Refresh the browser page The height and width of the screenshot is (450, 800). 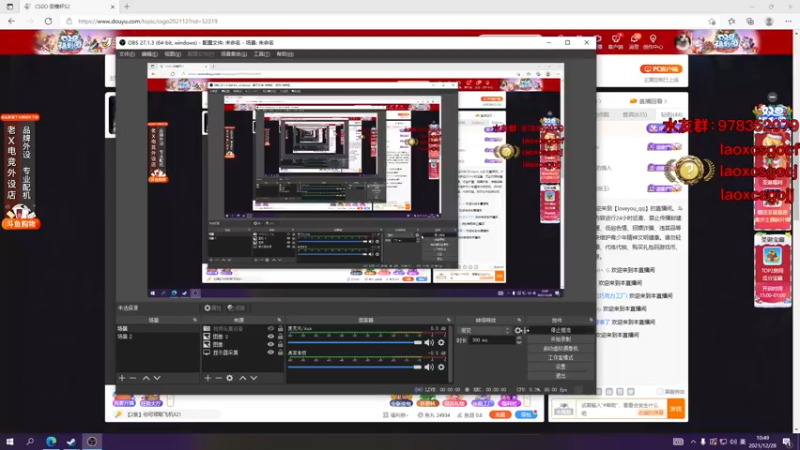[x=48, y=21]
